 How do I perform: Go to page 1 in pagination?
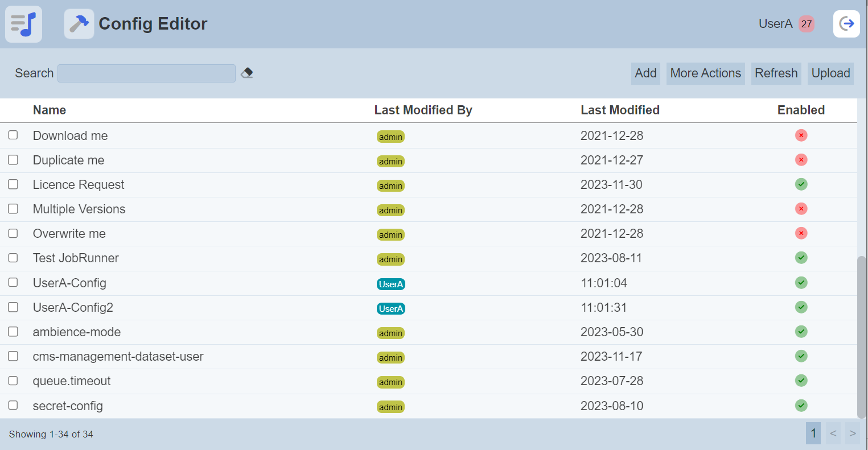[x=813, y=434]
